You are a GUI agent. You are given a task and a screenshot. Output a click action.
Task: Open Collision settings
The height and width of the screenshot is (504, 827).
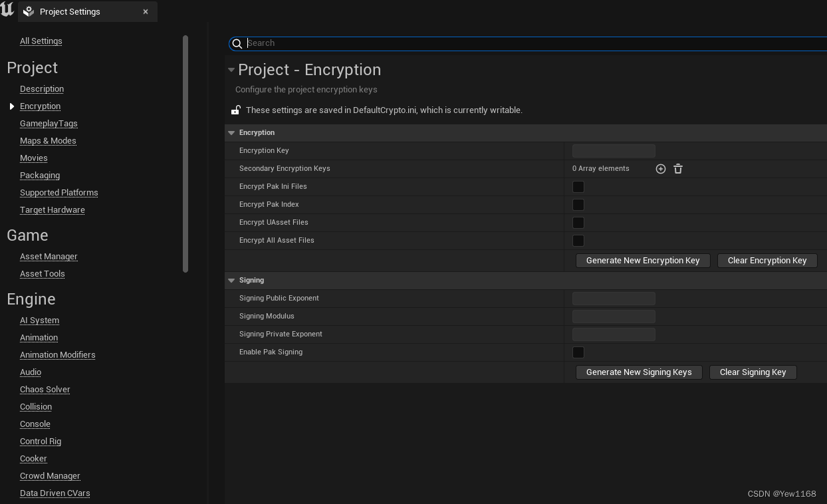coord(36,407)
